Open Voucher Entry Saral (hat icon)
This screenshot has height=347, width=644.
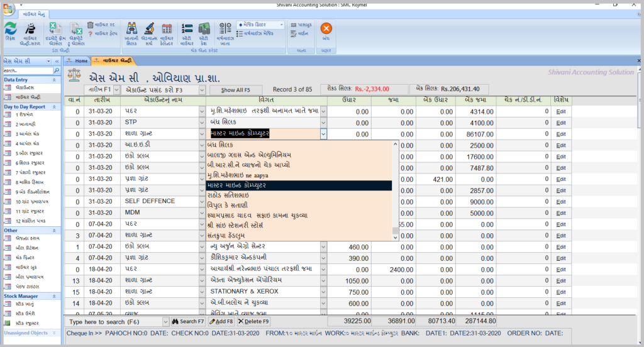[x=30, y=30]
